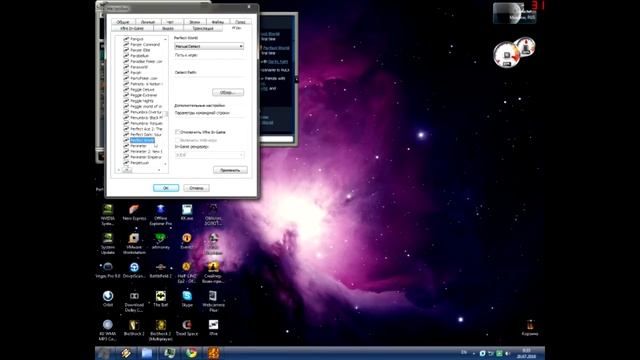The width and height of the screenshot is (640, 360).
Task: Select the System Update desktop icon
Action: point(108,243)
